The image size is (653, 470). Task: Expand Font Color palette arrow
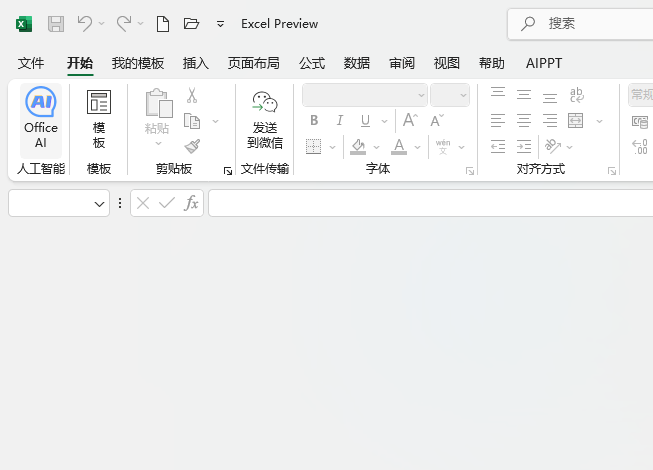[x=417, y=147]
